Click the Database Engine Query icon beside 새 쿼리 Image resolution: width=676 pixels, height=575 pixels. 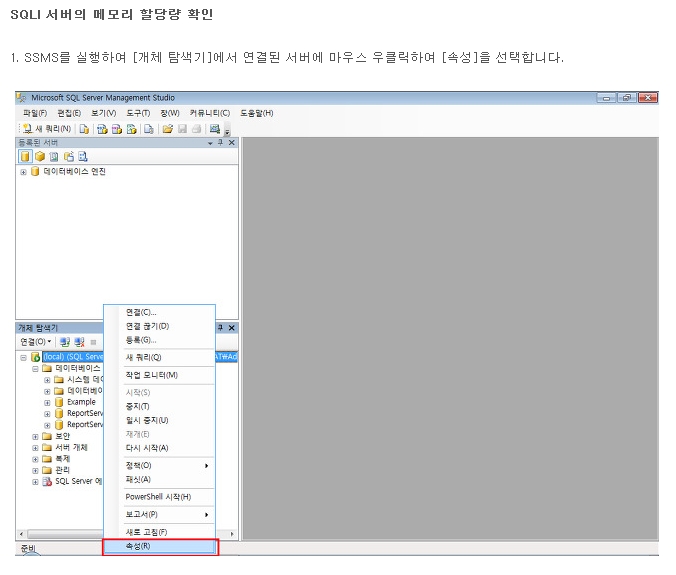pos(84,129)
